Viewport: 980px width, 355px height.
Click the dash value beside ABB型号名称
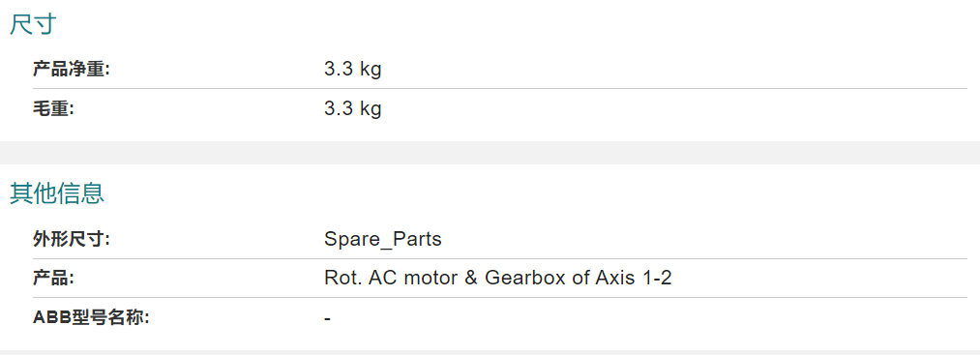pos(328,319)
